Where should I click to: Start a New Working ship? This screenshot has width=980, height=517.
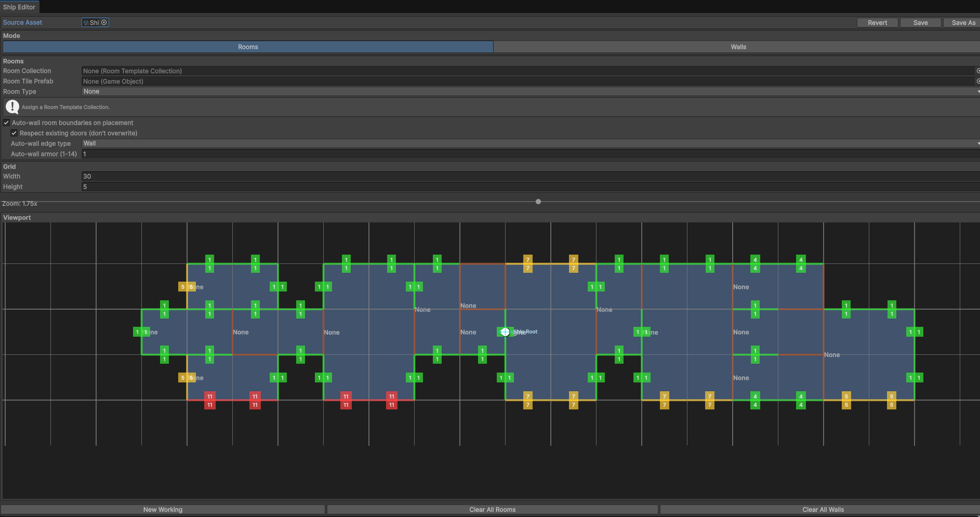[163, 509]
